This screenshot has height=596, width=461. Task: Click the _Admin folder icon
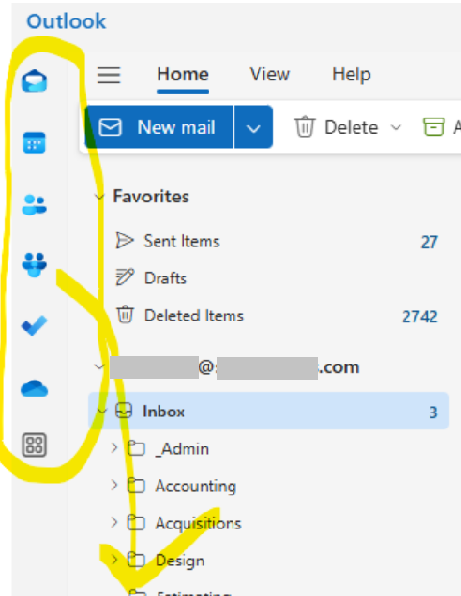(136, 449)
